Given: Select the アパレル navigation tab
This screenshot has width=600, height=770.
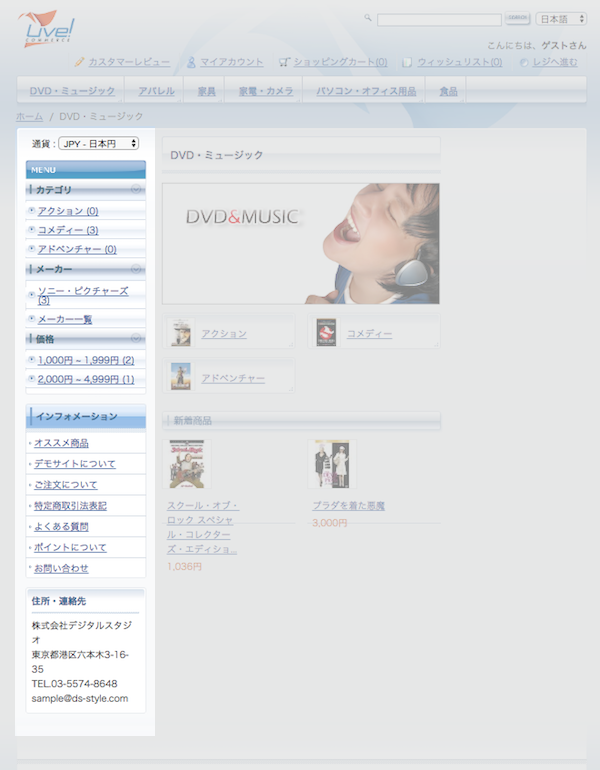Looking at the screenshot, I should [156, 91].
